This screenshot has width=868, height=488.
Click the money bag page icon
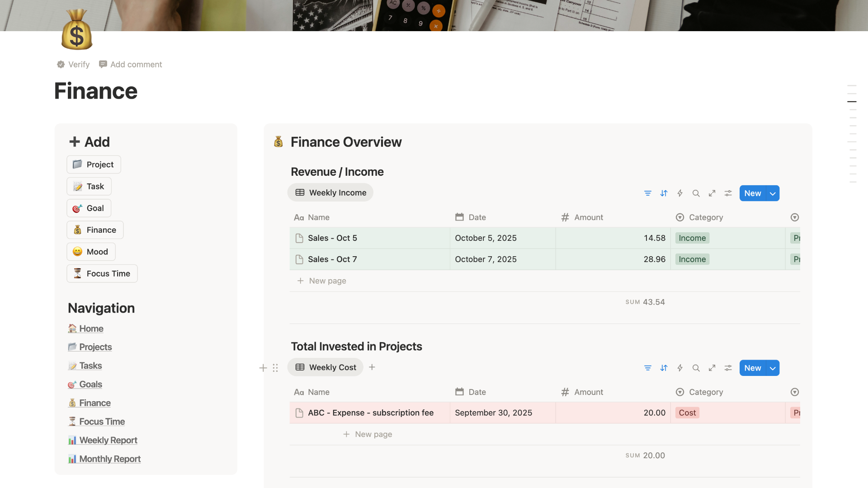point(77,30)
